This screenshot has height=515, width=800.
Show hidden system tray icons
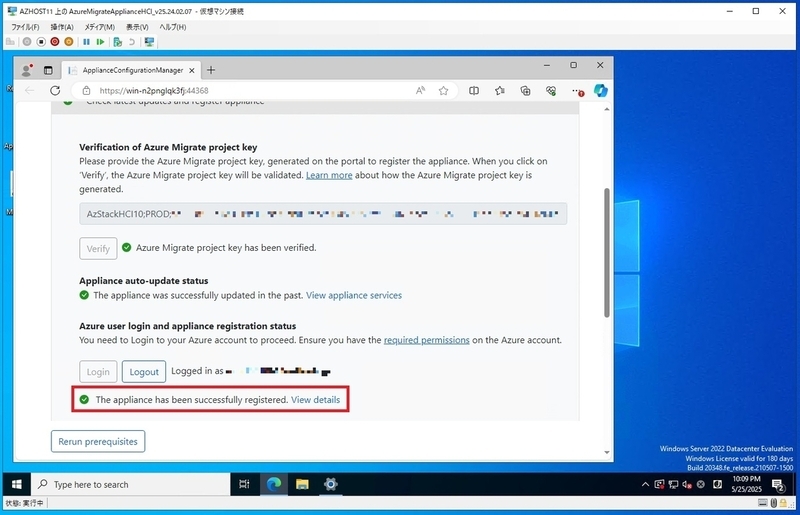tap(645, 484)
